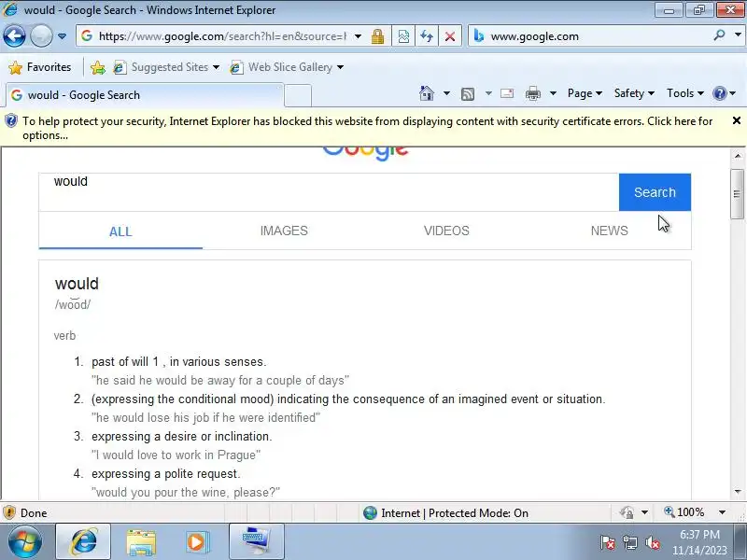747x560 pixels.
Task: Close the security information bar
Action: coord(737,121)
